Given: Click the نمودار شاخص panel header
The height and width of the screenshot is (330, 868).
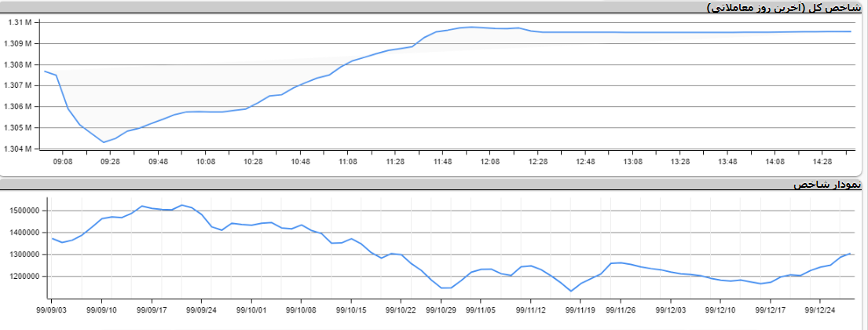Looking at the screenshot, I should pos(827,185).
